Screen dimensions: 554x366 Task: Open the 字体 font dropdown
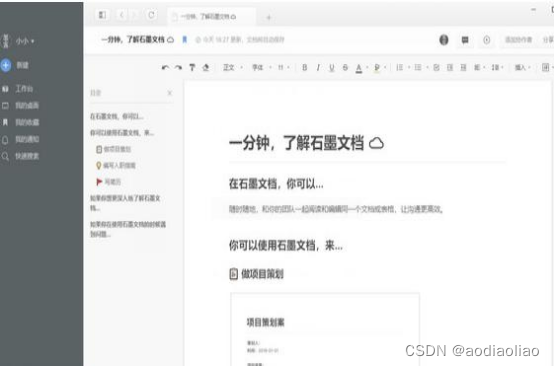261,67
